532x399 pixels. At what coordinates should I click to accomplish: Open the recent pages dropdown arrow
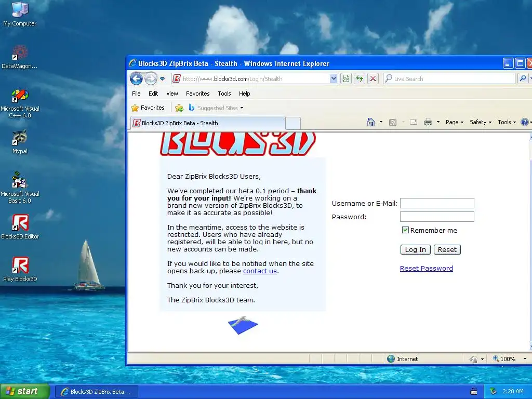[162, 79]
